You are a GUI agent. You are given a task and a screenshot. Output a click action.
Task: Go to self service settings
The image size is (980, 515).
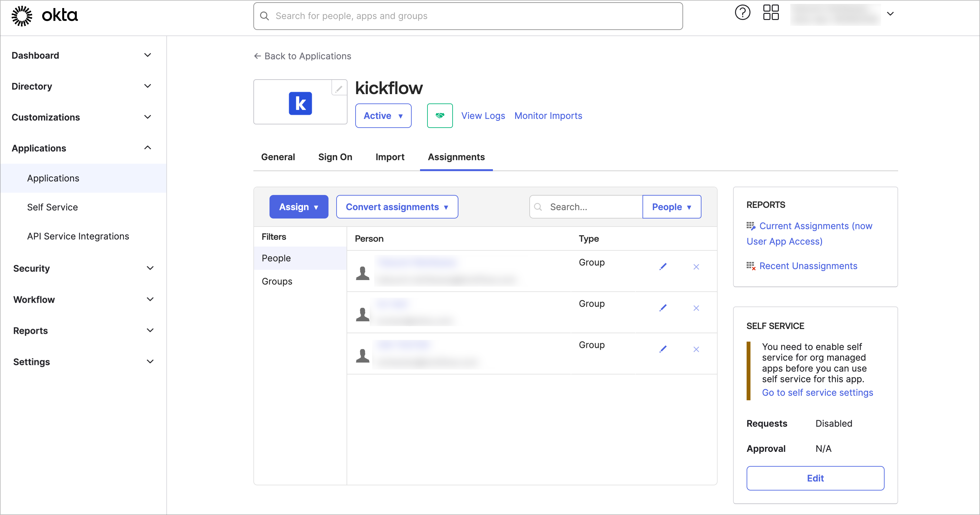817,393
